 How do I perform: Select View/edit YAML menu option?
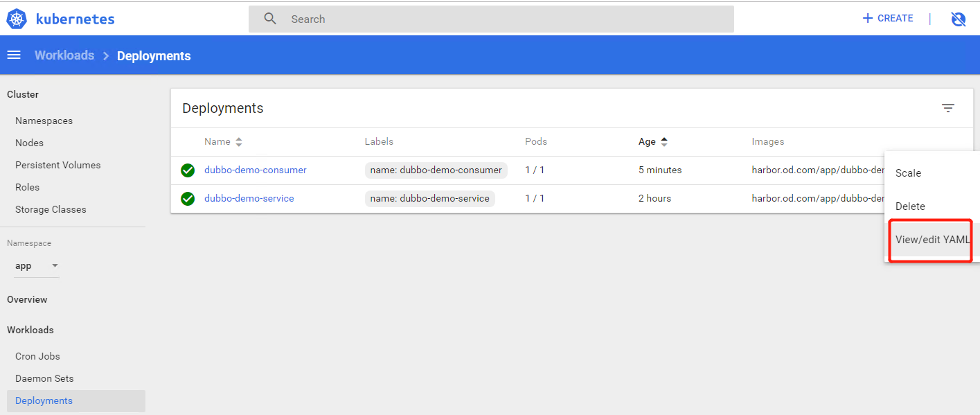click(x=932, y=240)
